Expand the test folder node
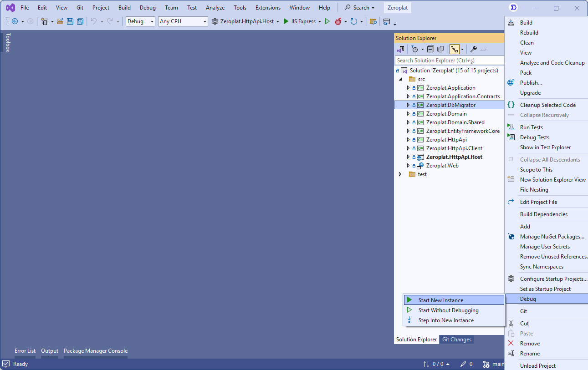Image resolution: width=588 pixels, height=370 pixels. pyautogui.click(x=400, y=174)
